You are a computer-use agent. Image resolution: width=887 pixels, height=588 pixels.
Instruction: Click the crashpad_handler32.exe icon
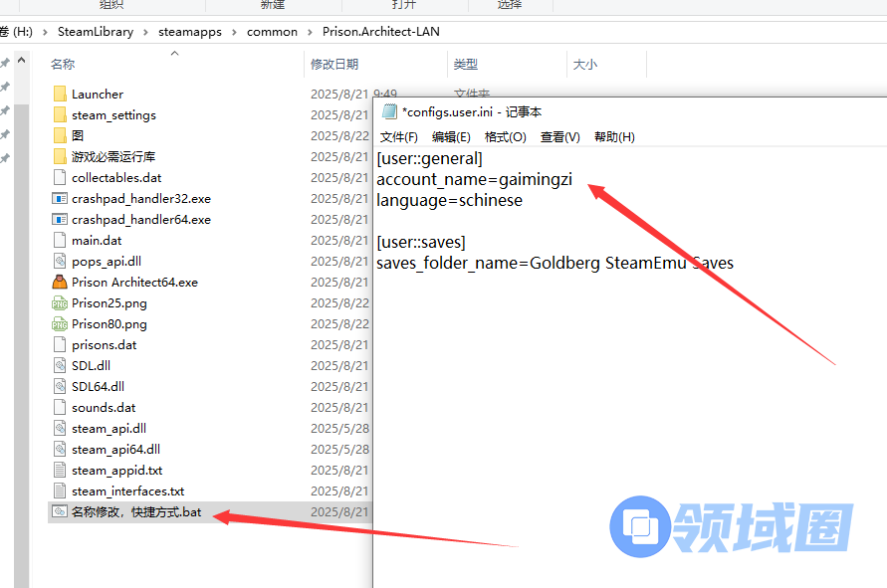point(59,199)
